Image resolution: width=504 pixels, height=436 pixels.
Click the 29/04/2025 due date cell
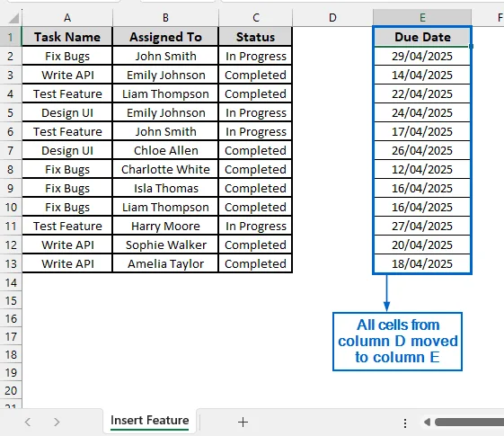pos(422,56)
